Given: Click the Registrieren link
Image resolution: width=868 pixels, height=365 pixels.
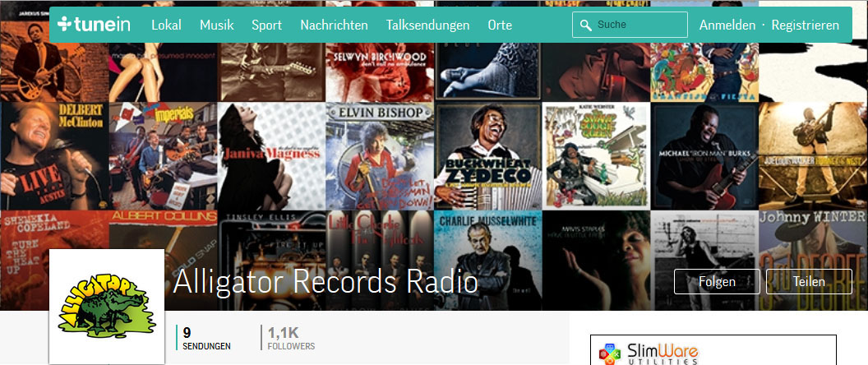Looking at the screenshot, I should tap(805, 25).
